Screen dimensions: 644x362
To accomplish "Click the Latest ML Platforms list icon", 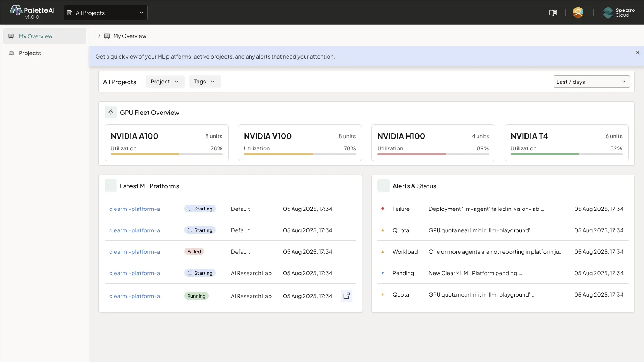I will (111, 186).
